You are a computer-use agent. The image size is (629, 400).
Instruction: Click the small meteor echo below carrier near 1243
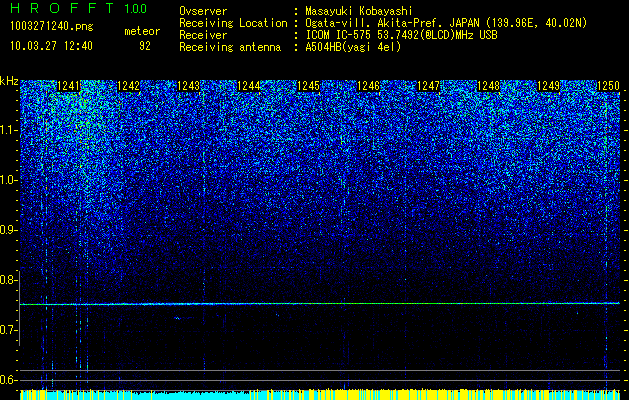click(x=179, y=318)
